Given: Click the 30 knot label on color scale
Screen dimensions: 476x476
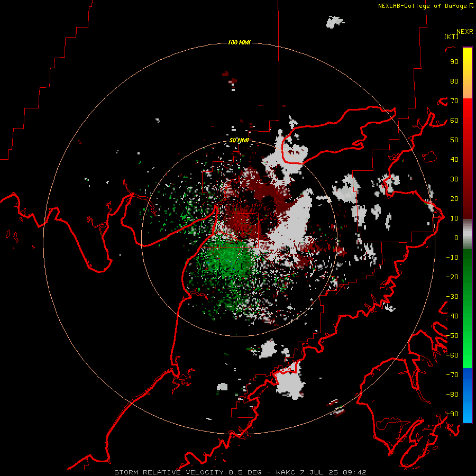Looking at the screenshot, I should (x=454, y=179).
